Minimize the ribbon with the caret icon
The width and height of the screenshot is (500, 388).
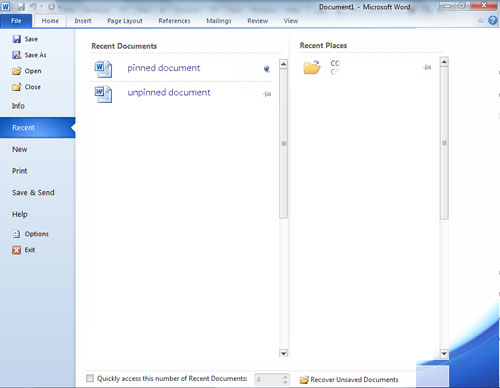click(480, 21)
